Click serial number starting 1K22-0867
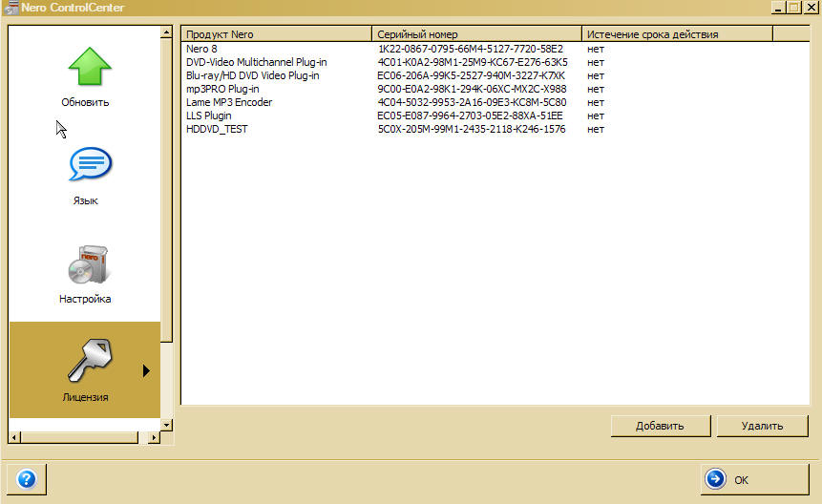822x504 pixels. [471, 49]
